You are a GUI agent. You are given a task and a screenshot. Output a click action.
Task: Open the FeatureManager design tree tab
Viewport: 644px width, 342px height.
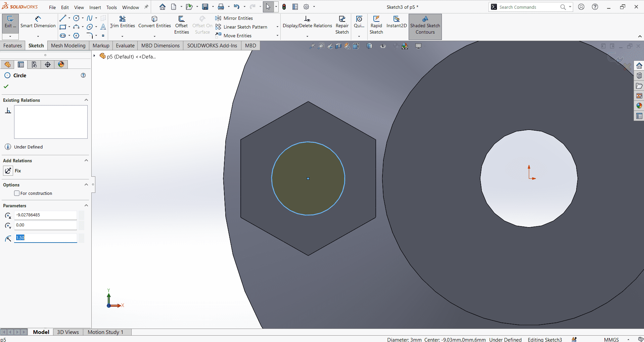[7, 65]
